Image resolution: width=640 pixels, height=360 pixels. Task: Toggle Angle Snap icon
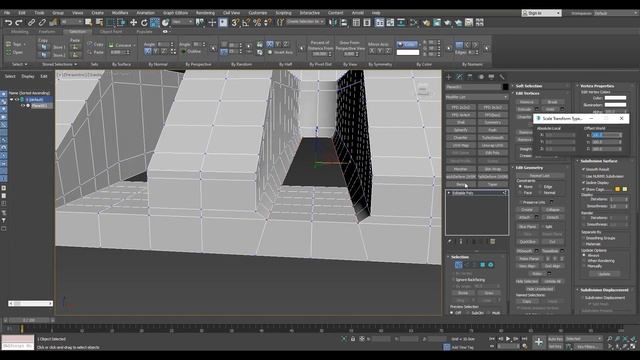tap(246, 23)
